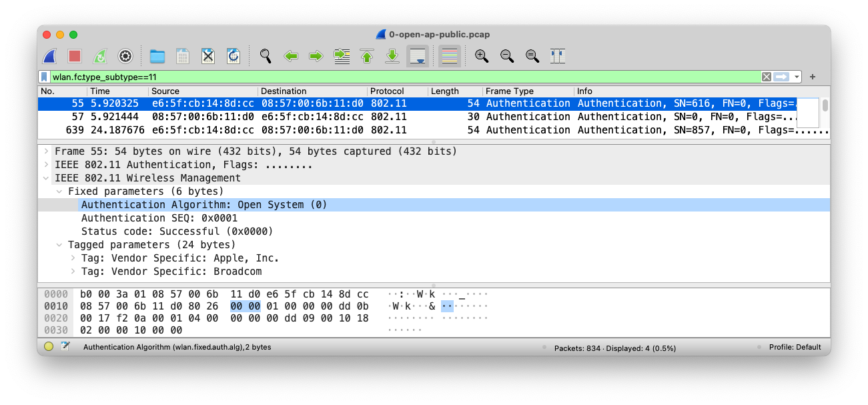Image resolution: width=868 pixels, height=405 pixels.
Task: Open the display filter history dropdown
Action: click(x=797, y=77)
